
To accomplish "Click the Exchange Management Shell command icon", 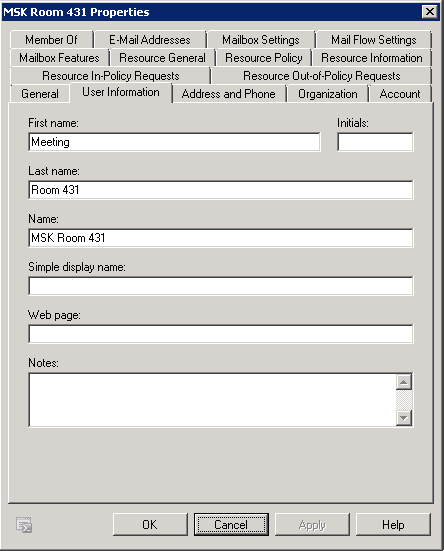I will click(24, 525).
